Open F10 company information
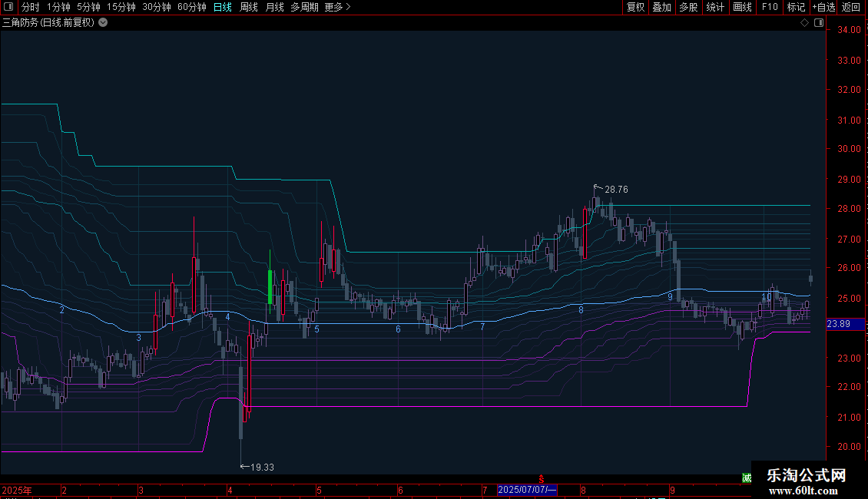 [x=770, y=7]
